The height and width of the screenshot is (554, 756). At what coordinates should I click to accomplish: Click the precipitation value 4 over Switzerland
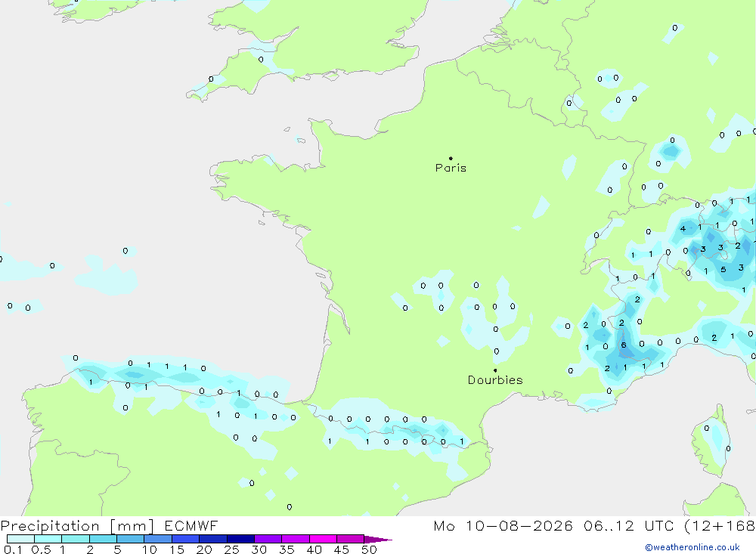click(683, 228)
